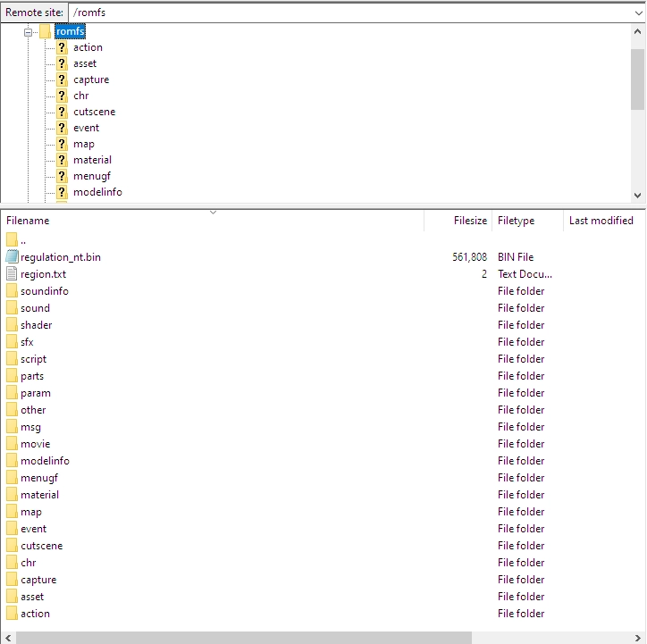Click the movie folder icon in list
The height and width of the screenshot is (644, 647).
coord(12,444)
